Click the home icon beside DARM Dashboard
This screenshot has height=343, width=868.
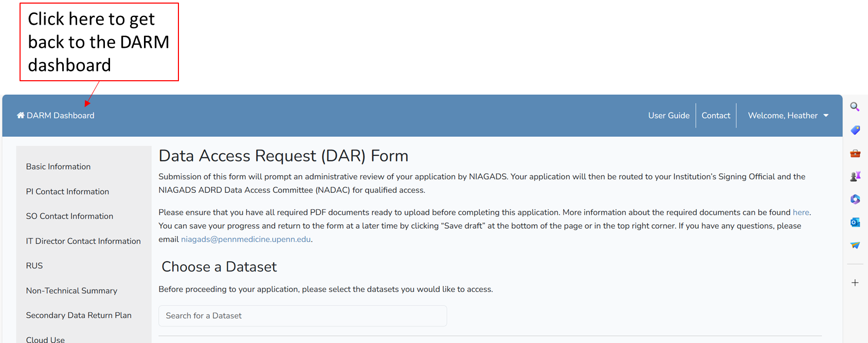coord(21,116)
